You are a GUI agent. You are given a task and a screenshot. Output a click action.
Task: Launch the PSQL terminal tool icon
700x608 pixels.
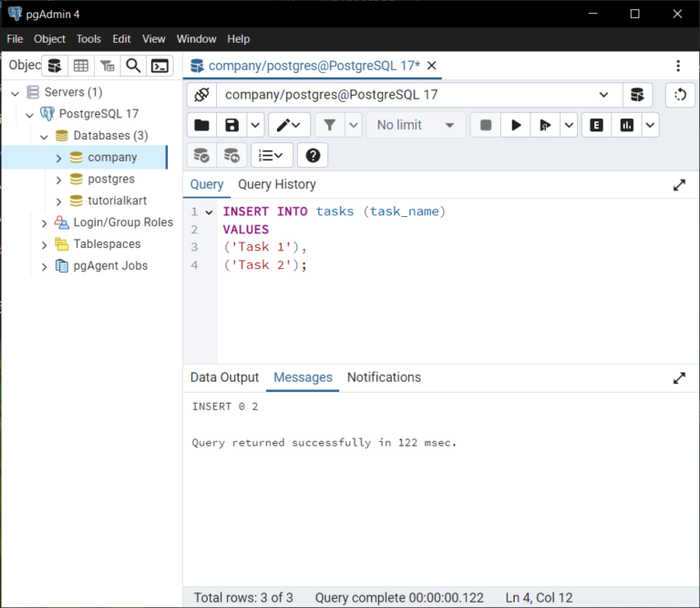pos(160,66)
